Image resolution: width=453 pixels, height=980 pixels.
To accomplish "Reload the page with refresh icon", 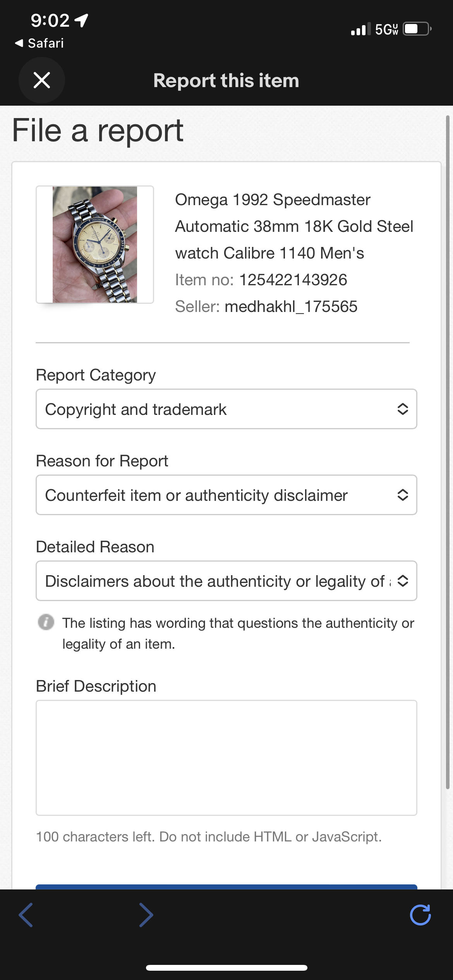I will [420, 915].
